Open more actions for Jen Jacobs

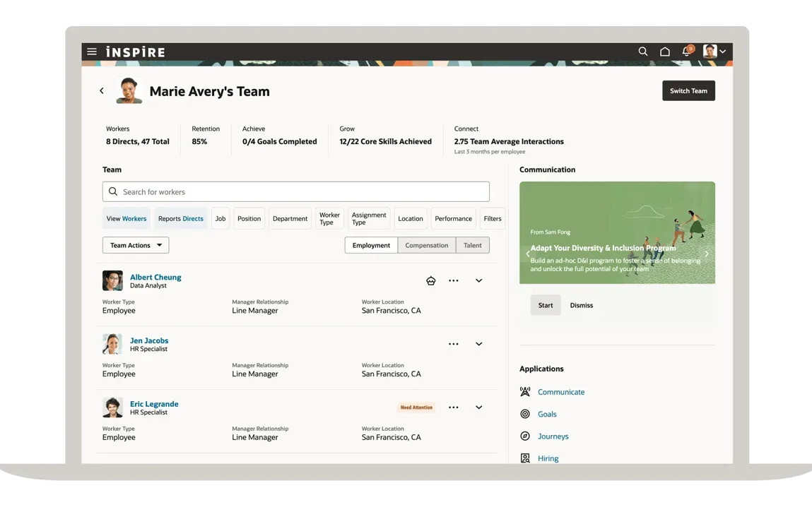click(x=454, y=344)
